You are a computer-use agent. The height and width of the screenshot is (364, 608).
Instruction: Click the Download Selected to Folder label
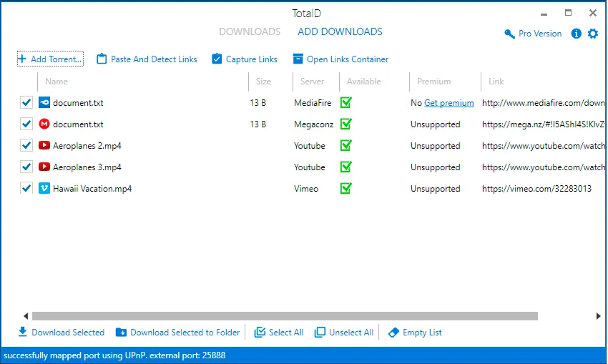185,333
